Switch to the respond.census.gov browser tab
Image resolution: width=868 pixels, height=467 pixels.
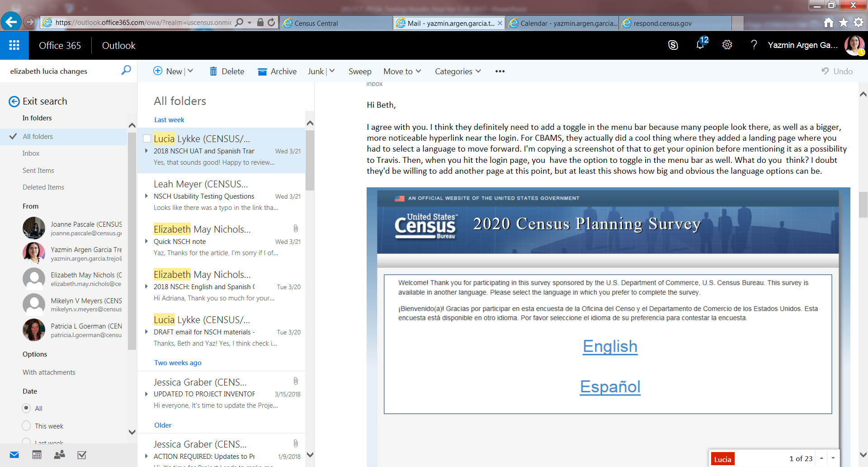tap(675, 23)
